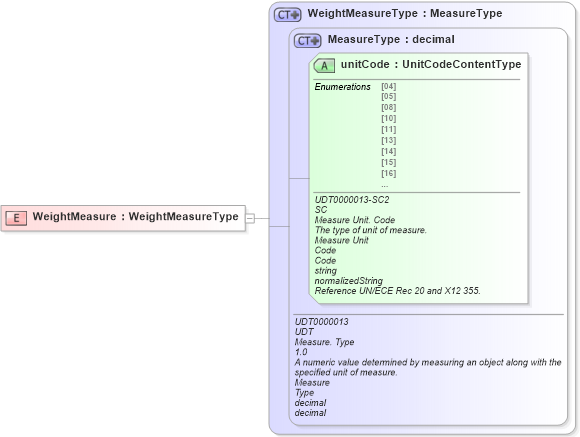Screen dimensions: 580x437
Task: Click 'A numeric value determined by measuring' description
Action: coord(428,367)
